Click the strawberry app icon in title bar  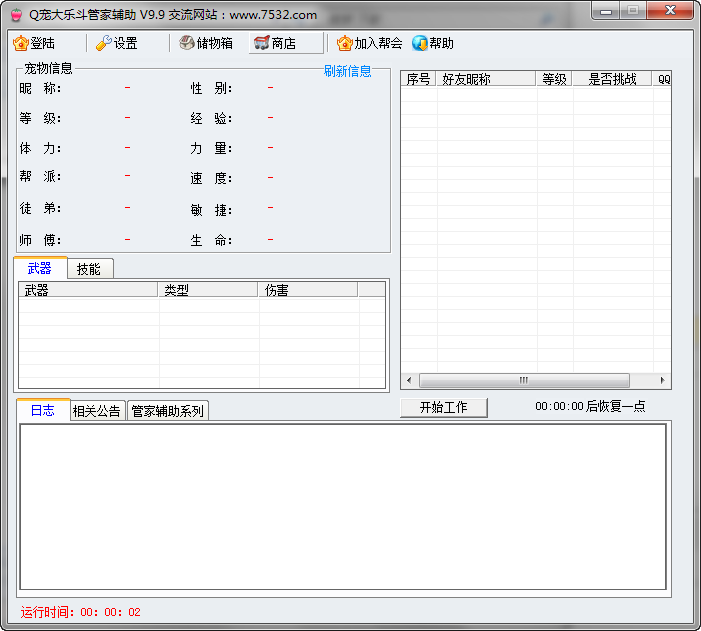(17, 15)
